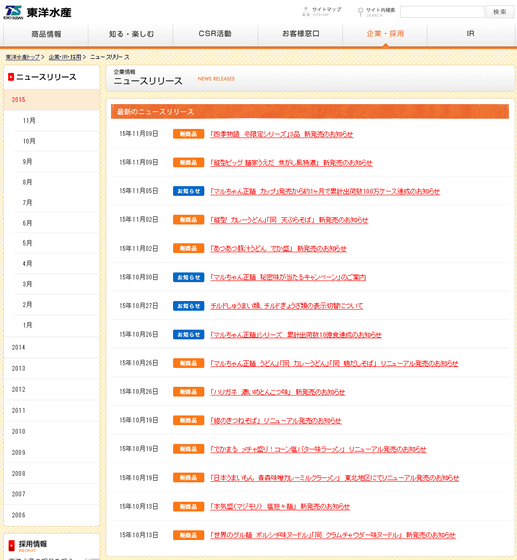
Task: Open the 四季物語 冬限定シリーズ news release link
Action: pyautogui.click(x=282, y=134)
